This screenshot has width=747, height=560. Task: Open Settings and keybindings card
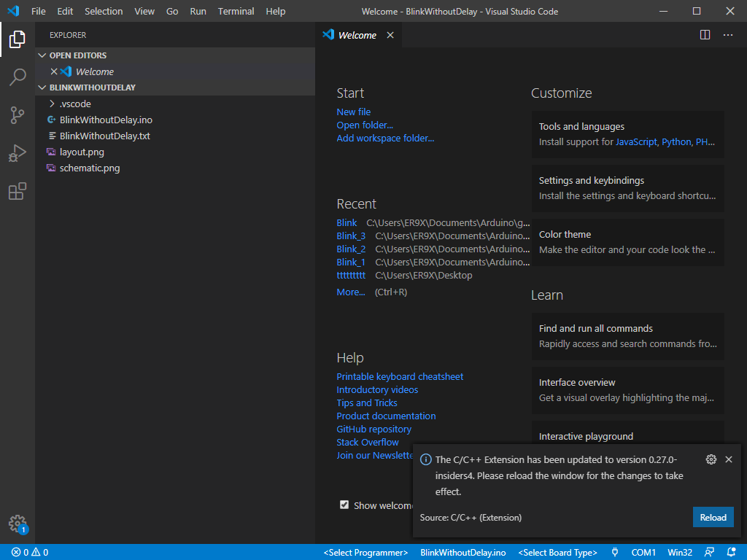click(x=628, y=188)
